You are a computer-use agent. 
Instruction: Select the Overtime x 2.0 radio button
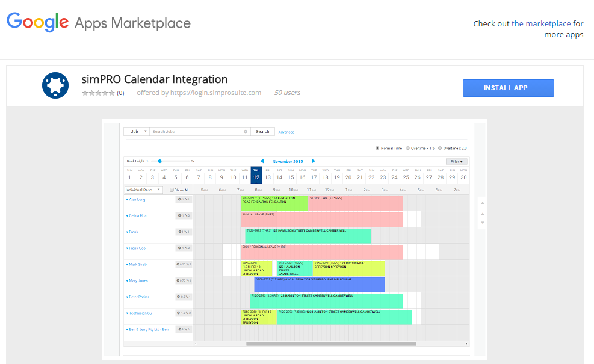(439, 148)
